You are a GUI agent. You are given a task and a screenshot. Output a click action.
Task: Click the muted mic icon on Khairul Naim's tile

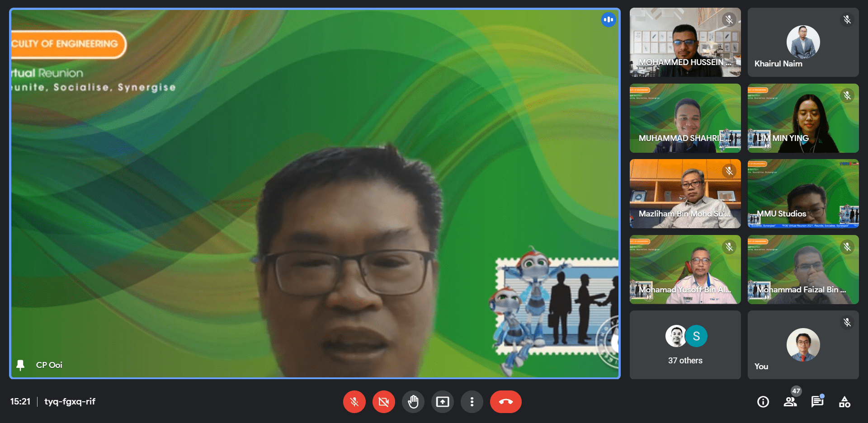(847, 20)
